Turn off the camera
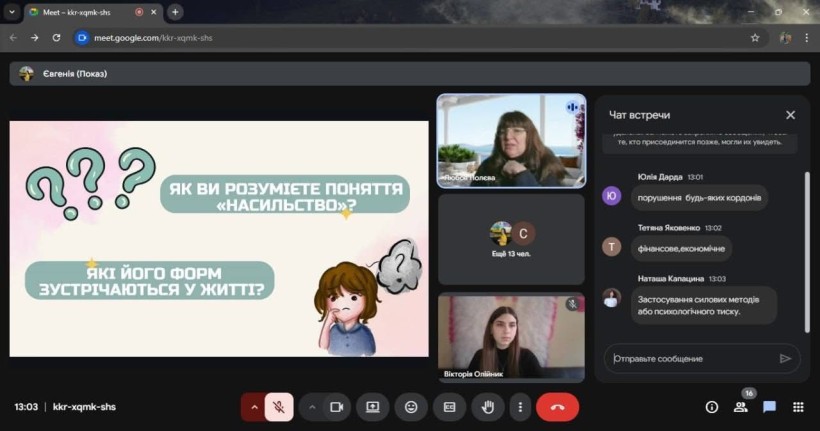The image size is (820, 431). coord(337,407)
